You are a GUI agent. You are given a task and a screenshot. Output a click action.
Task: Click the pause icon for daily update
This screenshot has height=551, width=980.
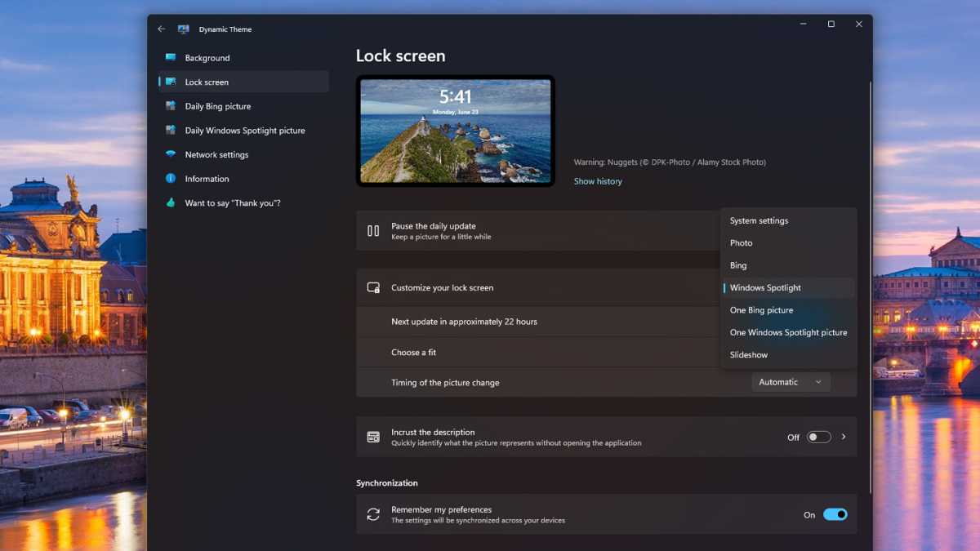373,230
